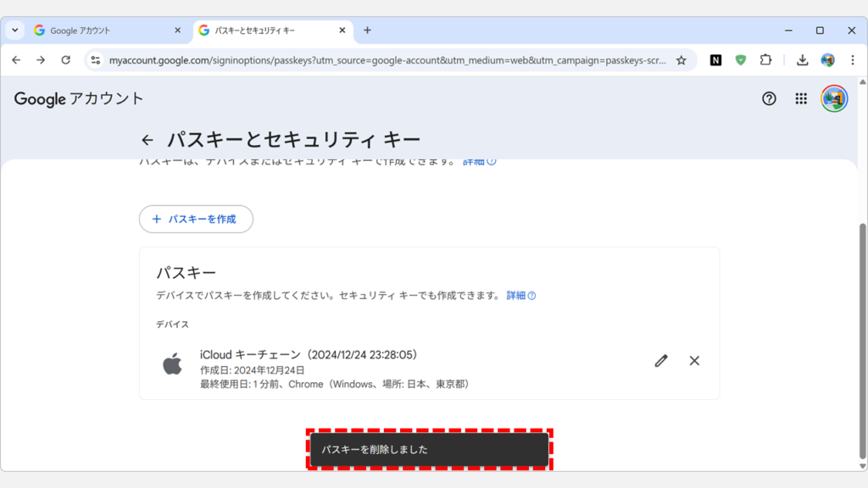Reload the current page

[x=67, y=60]
